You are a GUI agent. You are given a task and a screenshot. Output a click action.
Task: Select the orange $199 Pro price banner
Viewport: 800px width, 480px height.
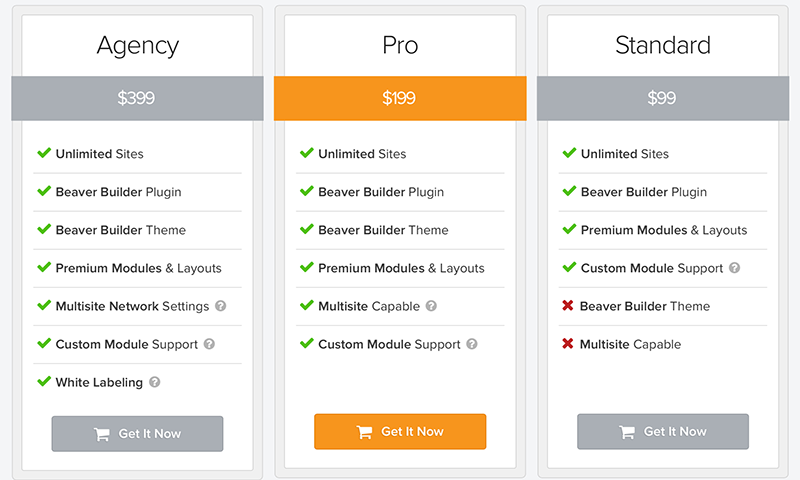[400, 98]
